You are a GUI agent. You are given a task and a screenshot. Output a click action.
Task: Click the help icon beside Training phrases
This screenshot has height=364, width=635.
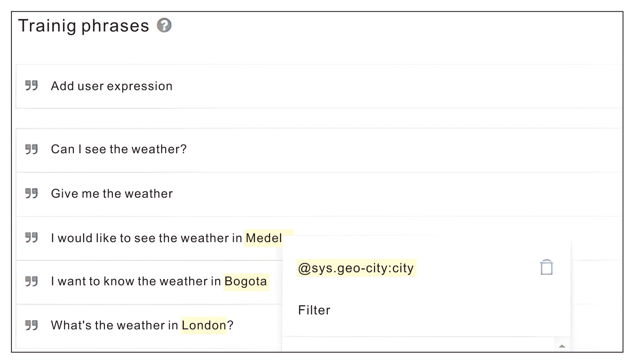pyautogui.click(x=164, y=25)
